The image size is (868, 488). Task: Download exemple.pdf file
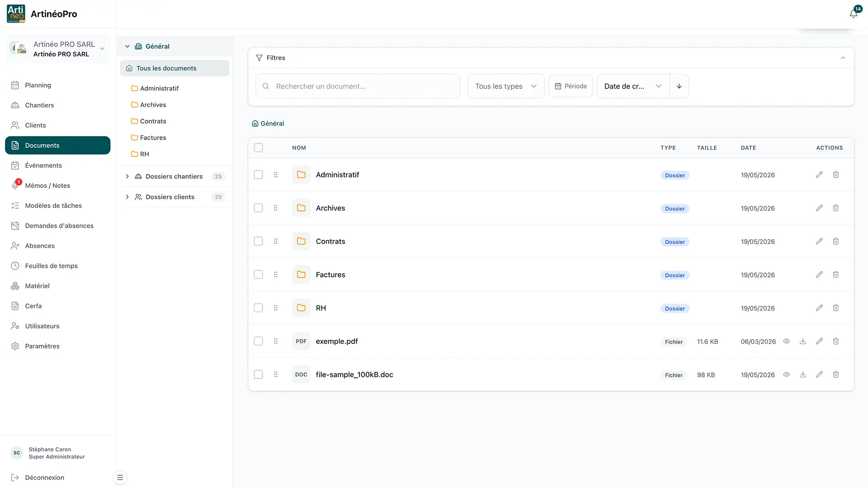pos(803,341)
